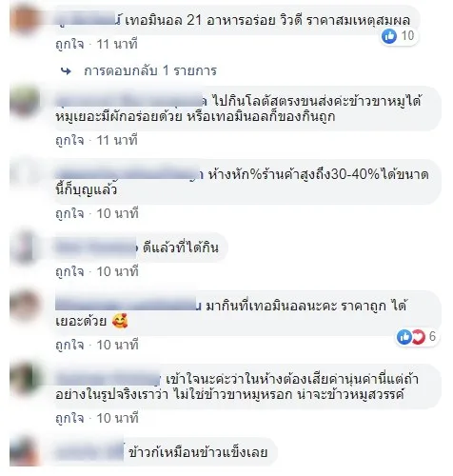This screenshot has width=453, height=476.
Task: Click the 11 นาที timestamp under first comment
Action: pos(117,44)
